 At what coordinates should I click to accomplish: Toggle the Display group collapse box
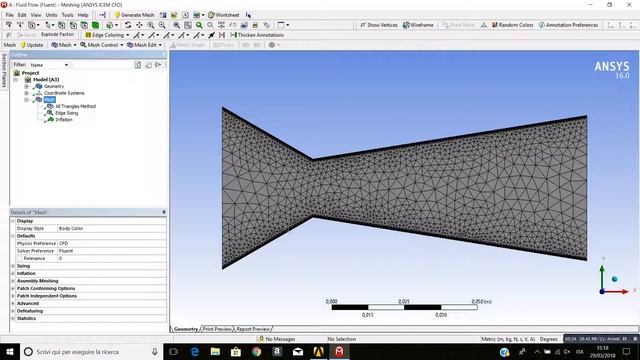pos(13,221)
